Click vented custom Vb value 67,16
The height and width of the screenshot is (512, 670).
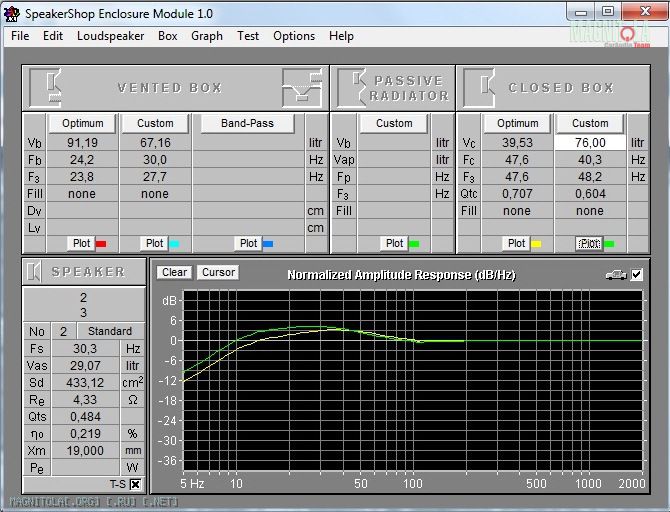(155, 143)
